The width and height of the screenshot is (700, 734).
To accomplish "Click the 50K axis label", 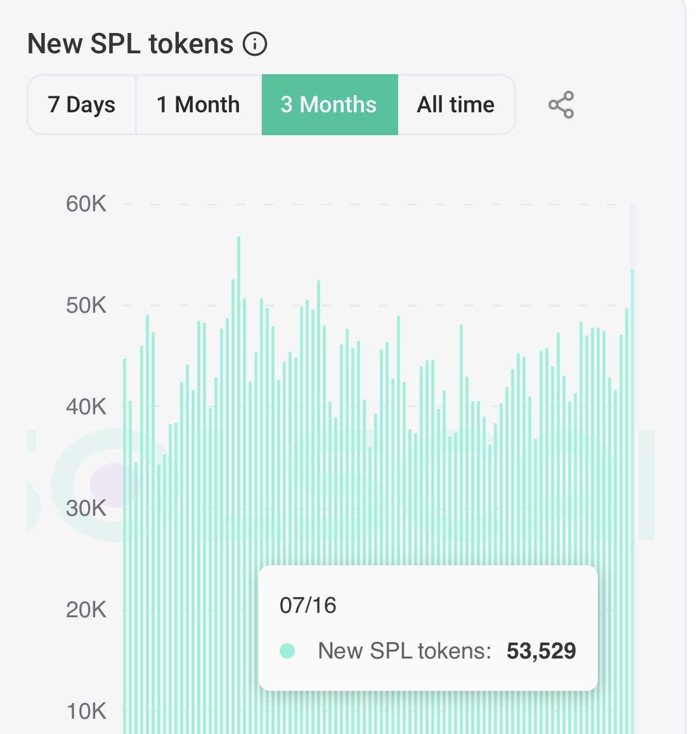I will pos(86,306).
